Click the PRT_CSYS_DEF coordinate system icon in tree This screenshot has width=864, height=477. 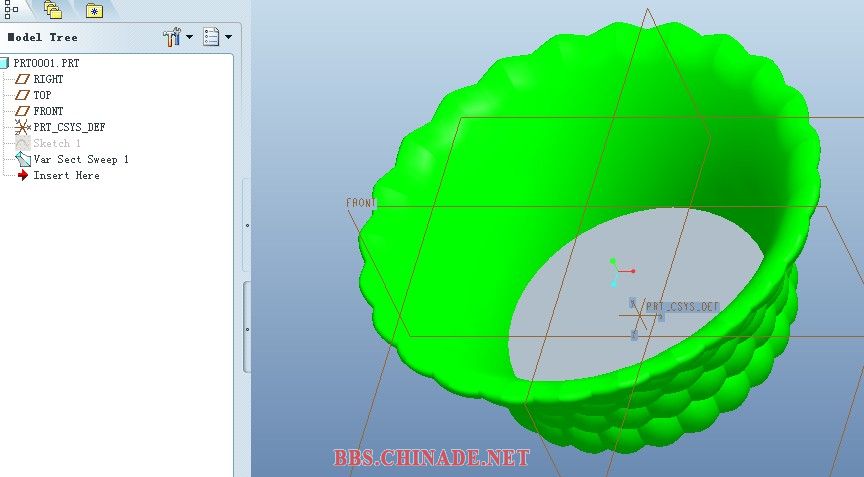point(23,127)
